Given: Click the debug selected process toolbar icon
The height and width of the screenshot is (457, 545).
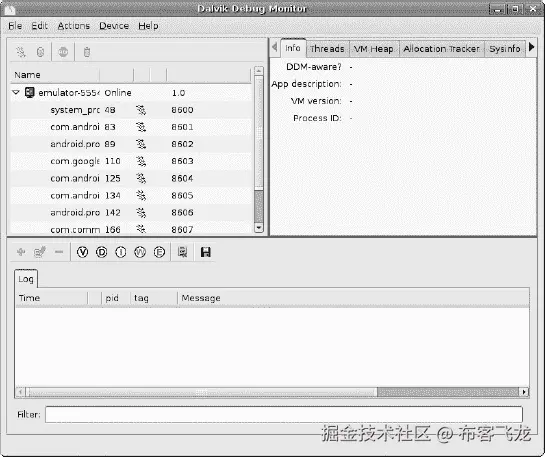Looking at the screenshot, I should 21,52.
